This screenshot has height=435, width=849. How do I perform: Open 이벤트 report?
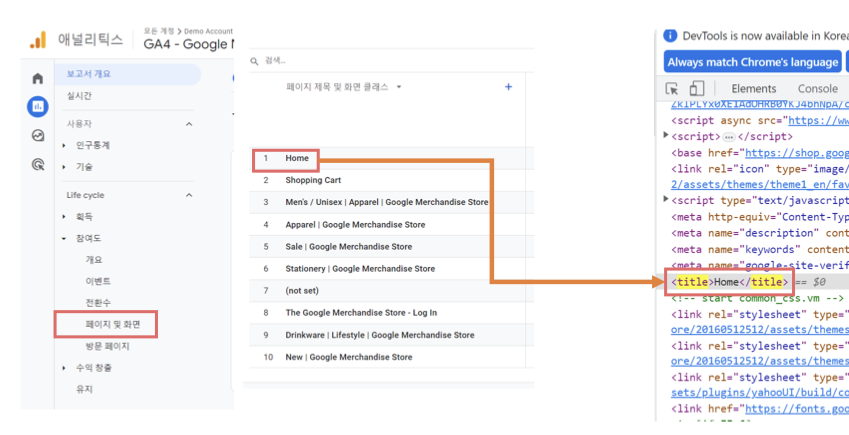coord(98,281)
